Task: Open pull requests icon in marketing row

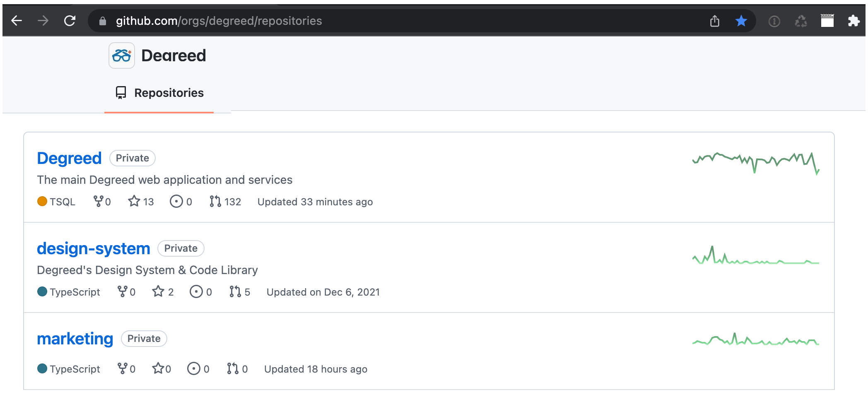Action: pyautogui.click(x=233, y=368)
